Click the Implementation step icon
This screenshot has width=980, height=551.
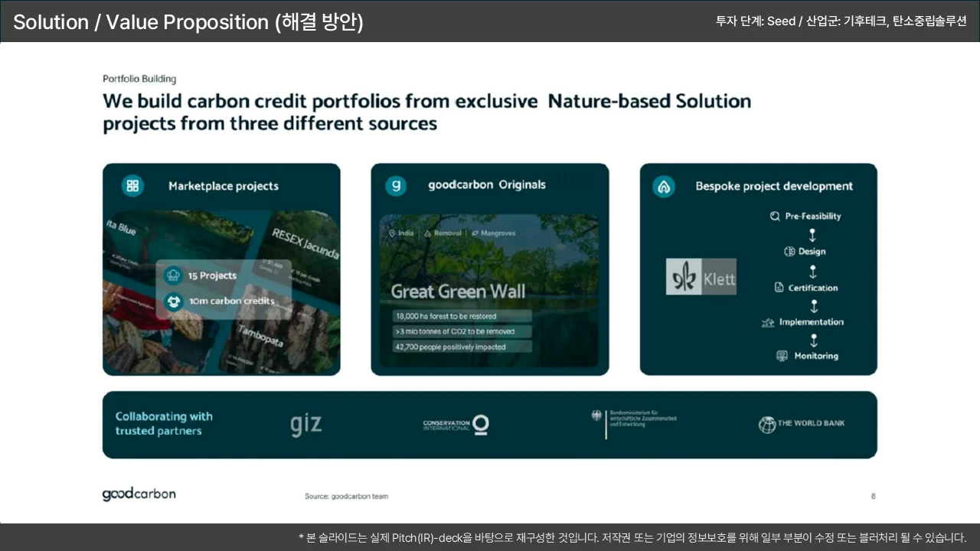768,323
